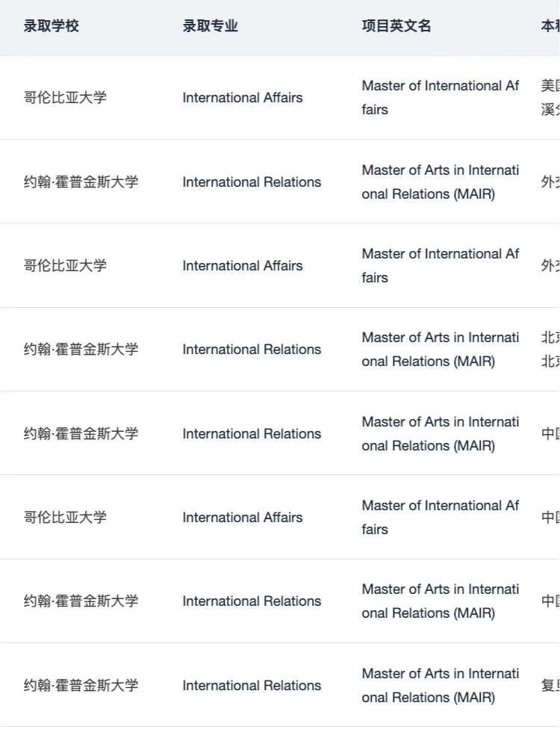Select International Affairs in the first table row
Viewport: 560px width, 747px height.
[243, 98]
